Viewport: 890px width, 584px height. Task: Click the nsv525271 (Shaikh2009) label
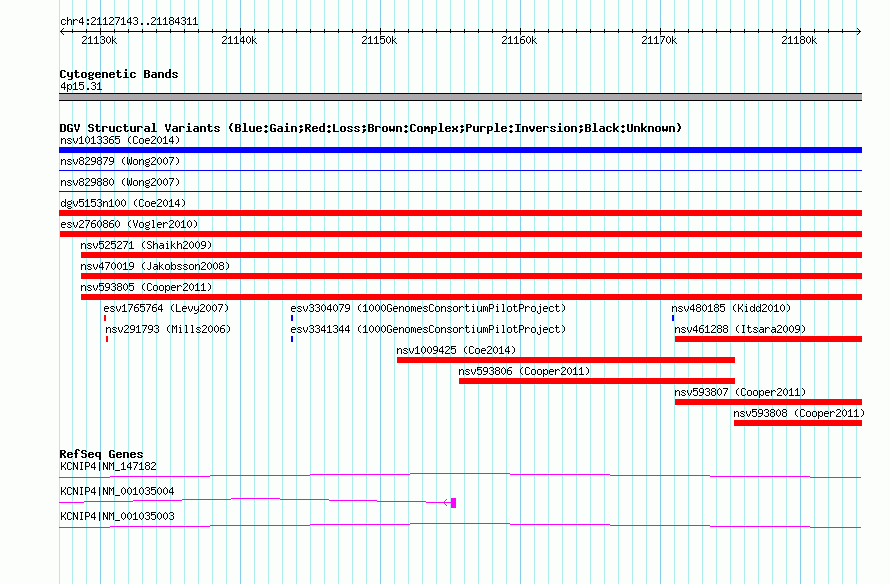[x=146, y=245]
